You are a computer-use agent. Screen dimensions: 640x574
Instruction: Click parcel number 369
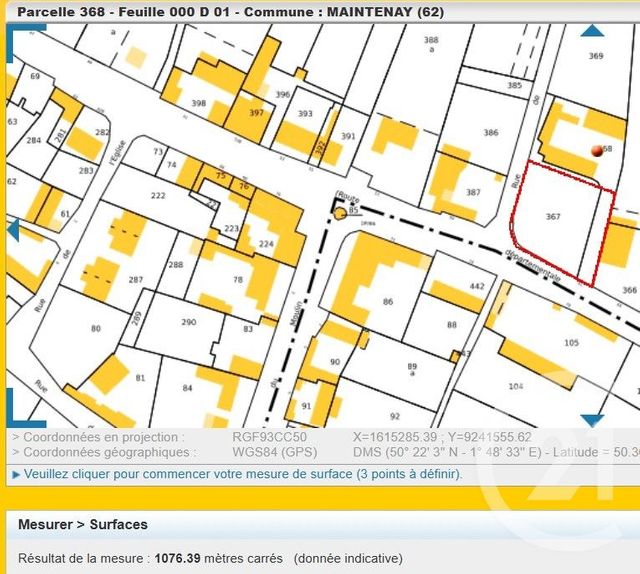click(x=596, y=56)
